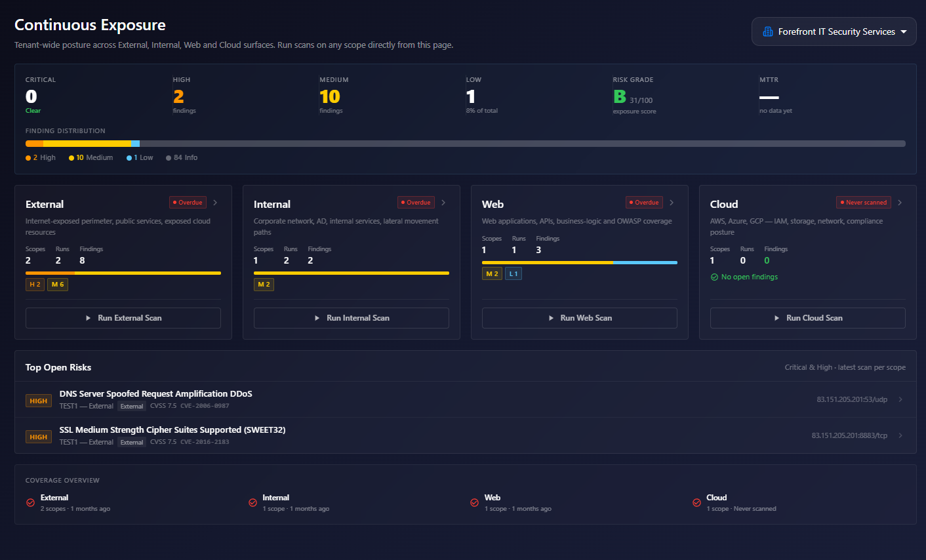Click the building icon in tenant selector

coord(768,31)
